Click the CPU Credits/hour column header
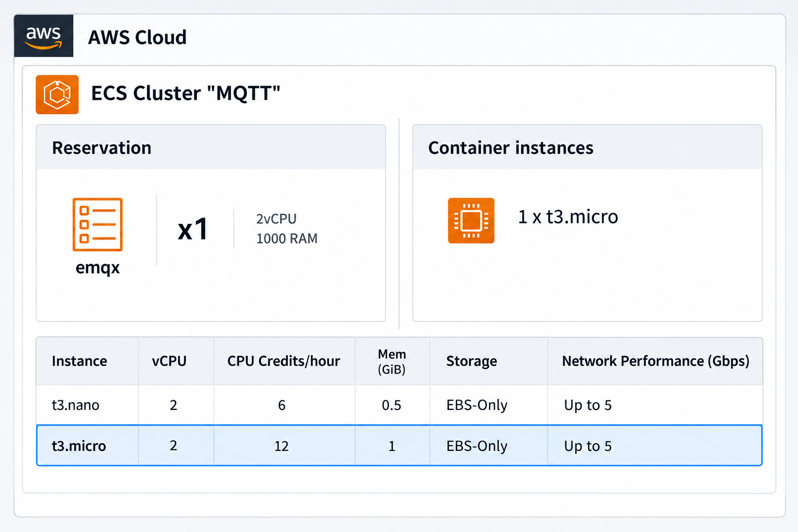 pos(284,361)
